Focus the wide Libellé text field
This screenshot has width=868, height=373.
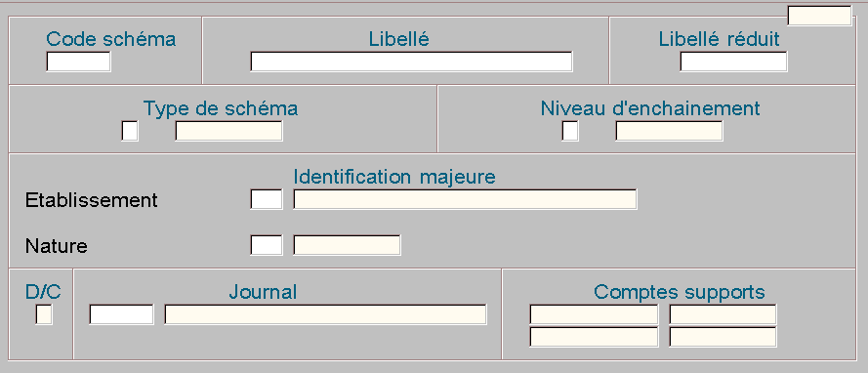tap(411, 62)
